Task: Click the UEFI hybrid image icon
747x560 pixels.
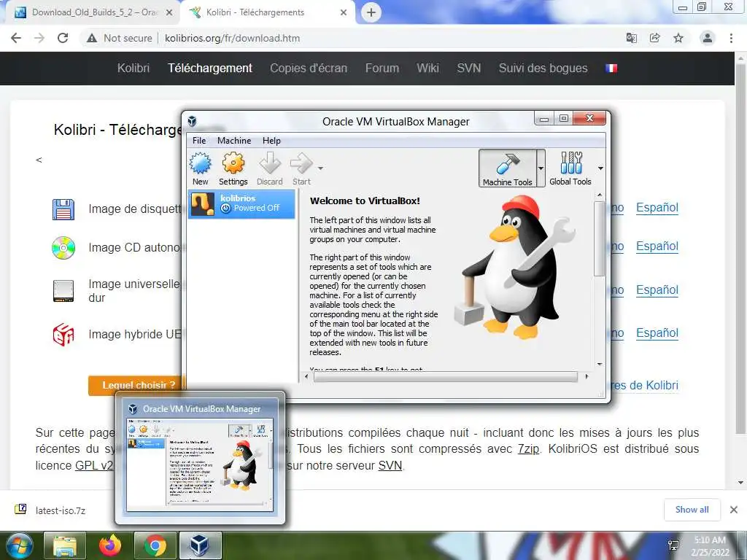Action: point(63,334)
